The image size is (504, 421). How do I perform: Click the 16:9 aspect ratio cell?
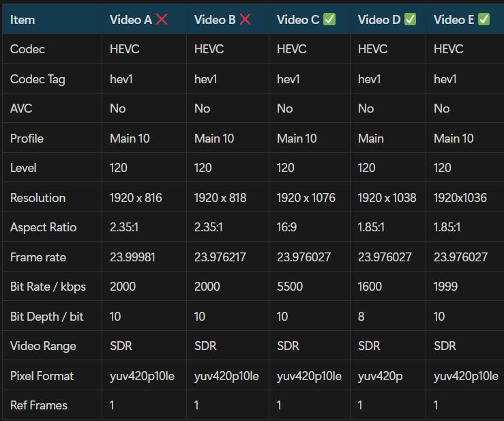[x=287, y=227]
